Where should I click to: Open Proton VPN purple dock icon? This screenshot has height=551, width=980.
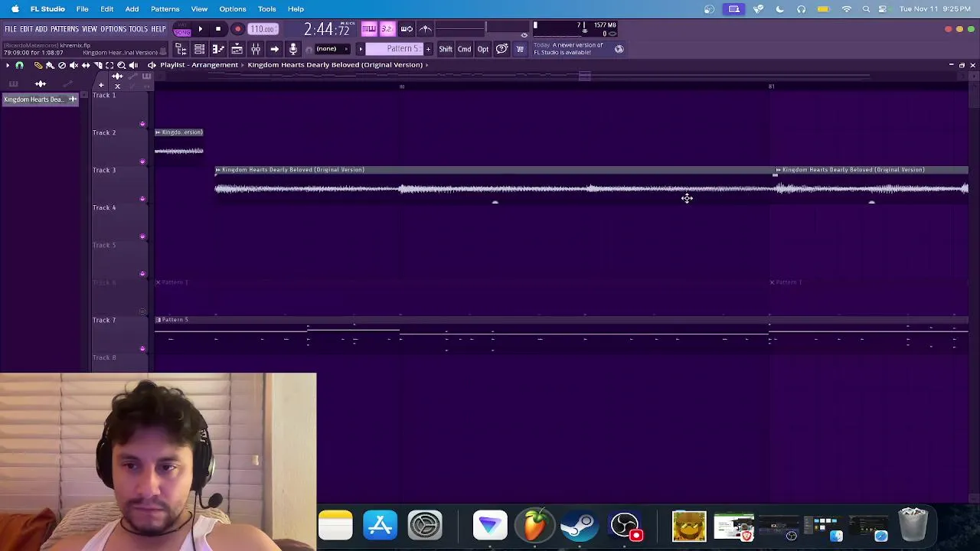coord(490,526)
